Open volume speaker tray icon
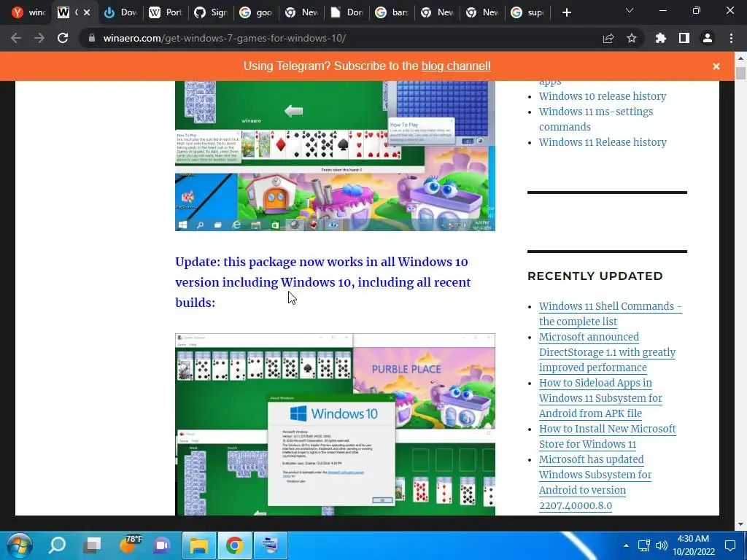This screenshot has width=747, height=560. 661,545
